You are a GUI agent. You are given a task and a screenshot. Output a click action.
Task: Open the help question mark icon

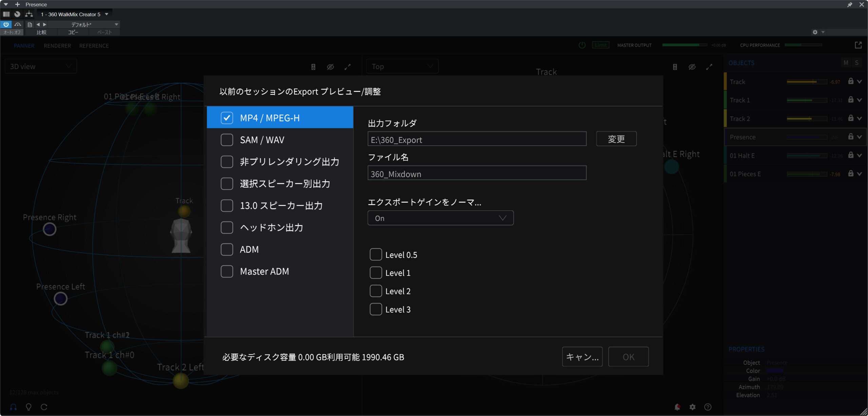coord(708,407)
